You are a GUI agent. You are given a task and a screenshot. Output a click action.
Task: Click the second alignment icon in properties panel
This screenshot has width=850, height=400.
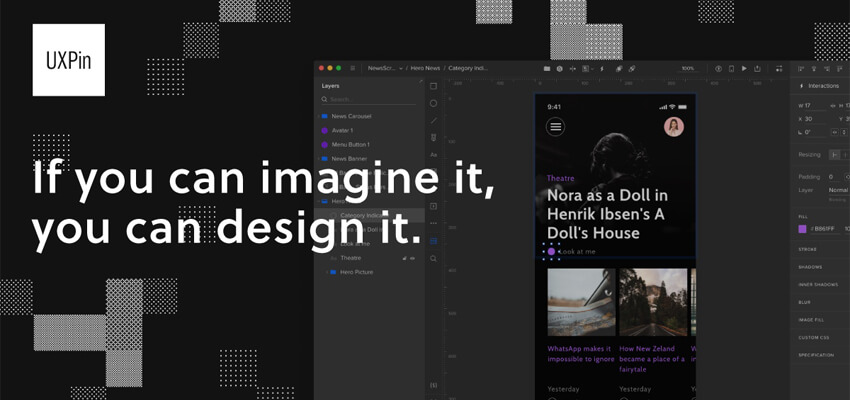pos(814,68)
